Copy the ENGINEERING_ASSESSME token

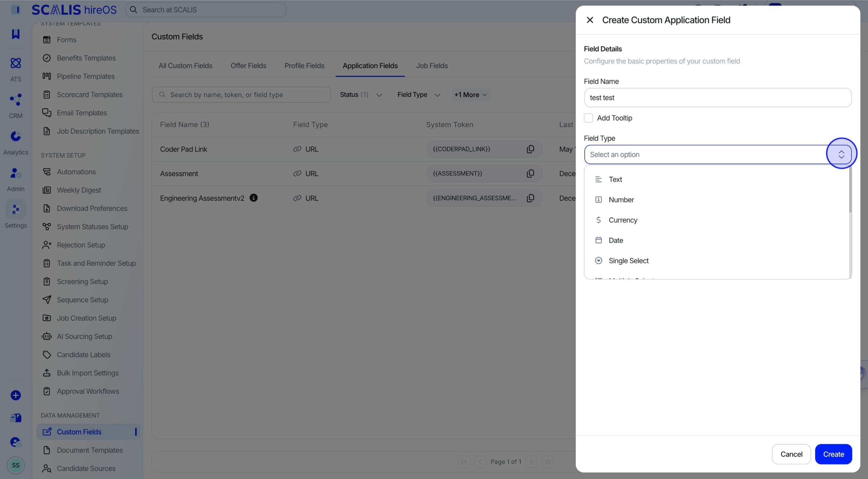coord(530,198)
